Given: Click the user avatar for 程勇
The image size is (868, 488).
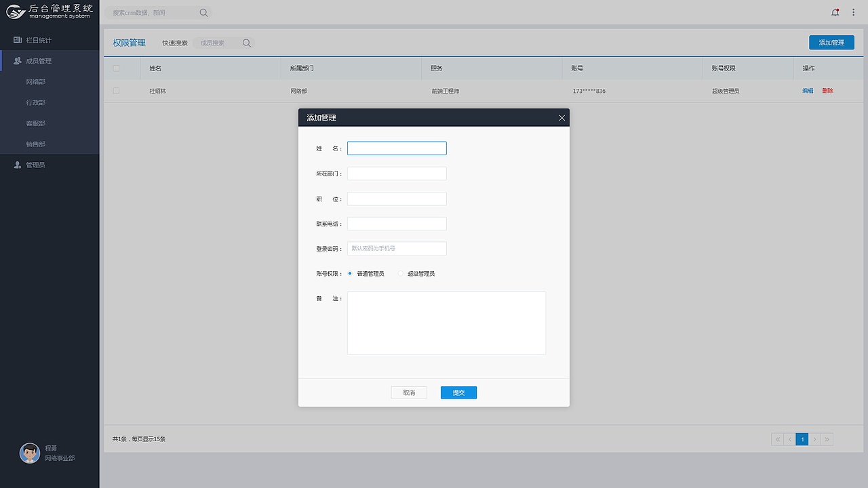Looking at the screenshot, I should (30, 453).
